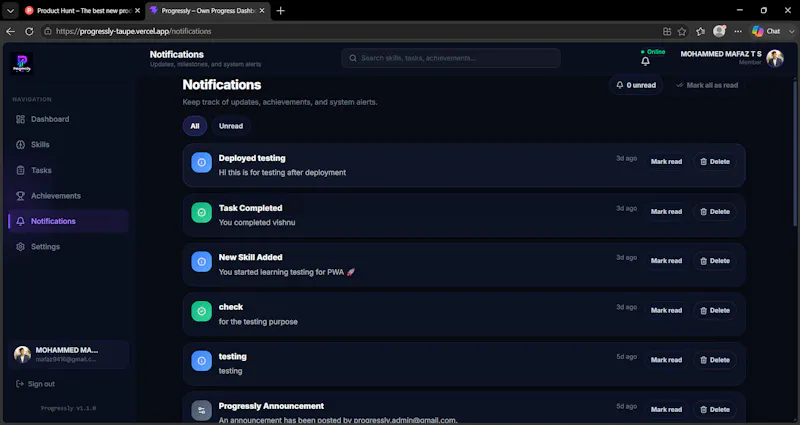Switch to the Product Hunt tab
800x425 pixels.
click(x=82, y=10)
